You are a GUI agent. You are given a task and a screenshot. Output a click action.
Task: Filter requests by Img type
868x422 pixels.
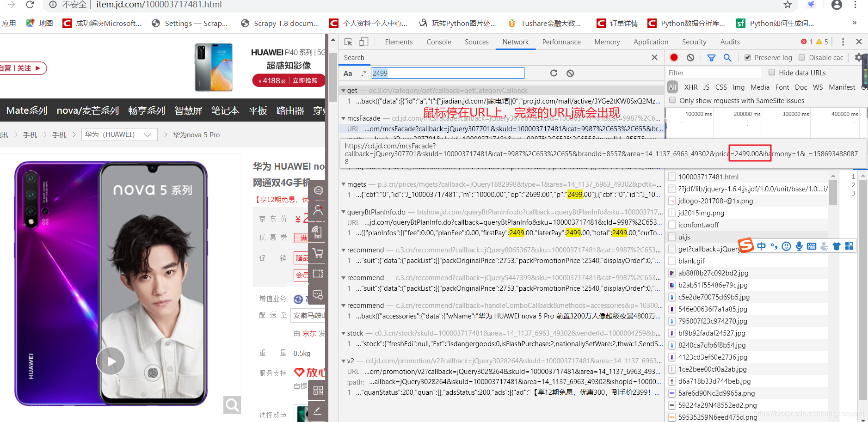(739, 87)
